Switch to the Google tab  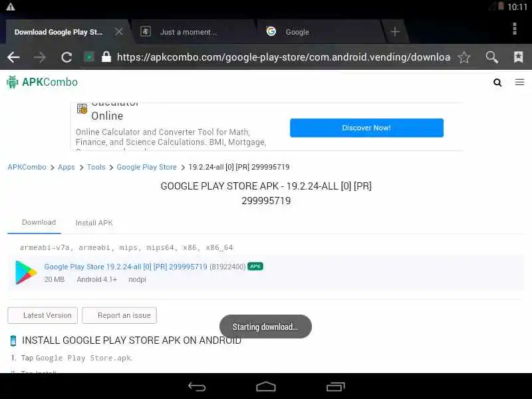tap(319, 32)
